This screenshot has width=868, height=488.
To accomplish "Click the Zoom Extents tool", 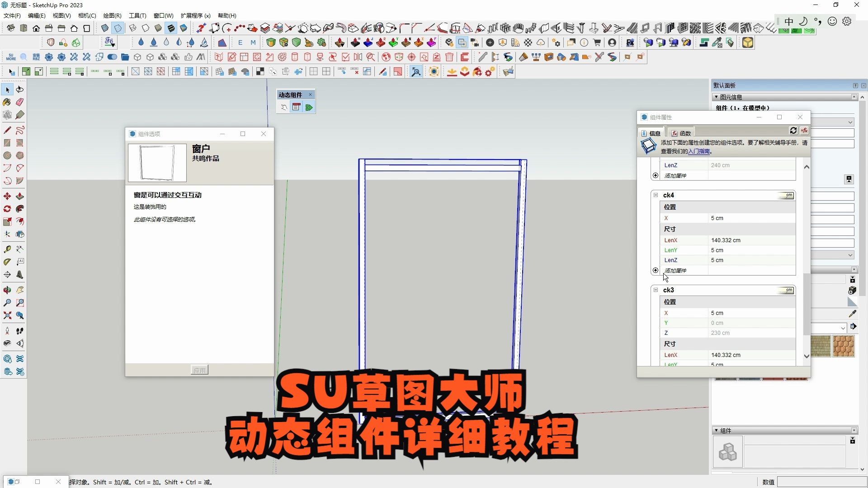I will 7,315.
